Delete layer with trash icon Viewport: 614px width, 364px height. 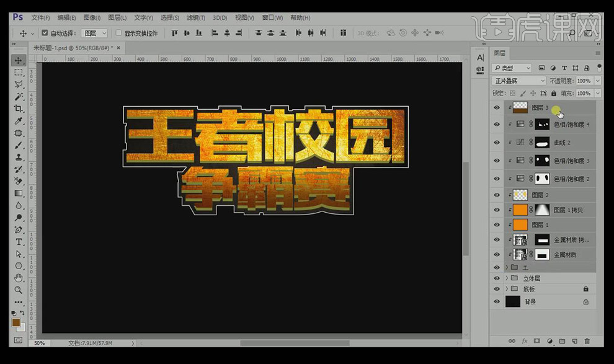[587, 341]
